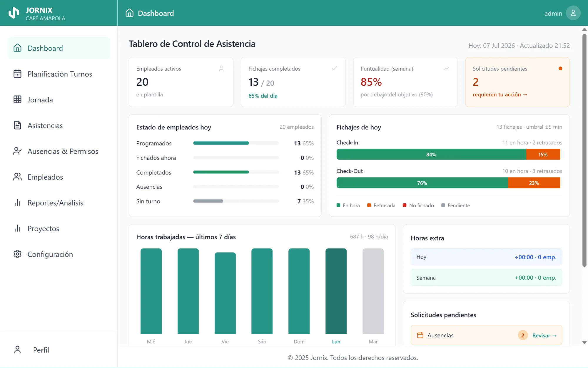Open Reportes/Análisis
The image size is (588, 368).
pos(59,203)
